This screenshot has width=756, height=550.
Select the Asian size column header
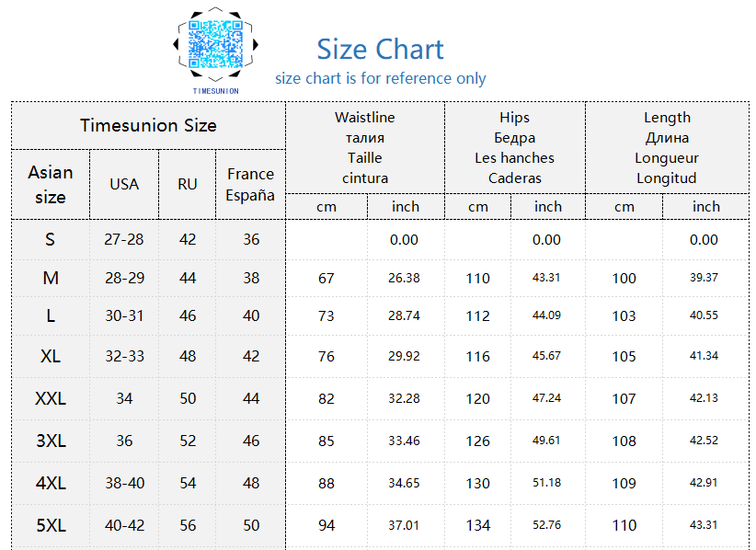point(51,185)
